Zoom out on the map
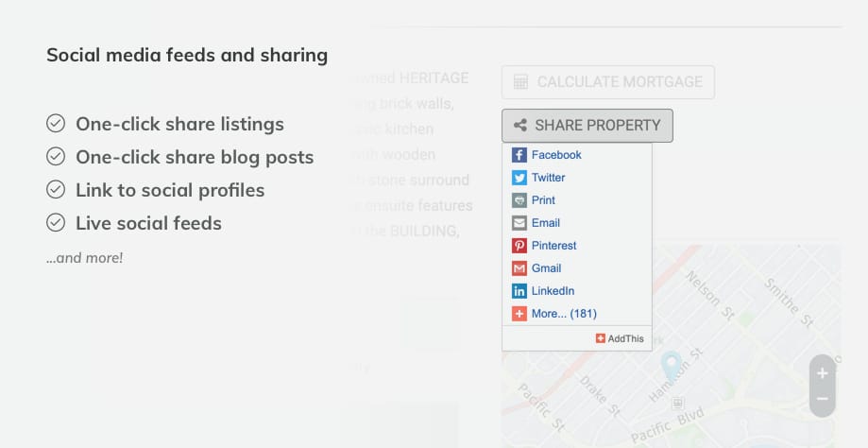This screenshot has height=448, width=868. (x=822, y=399)
